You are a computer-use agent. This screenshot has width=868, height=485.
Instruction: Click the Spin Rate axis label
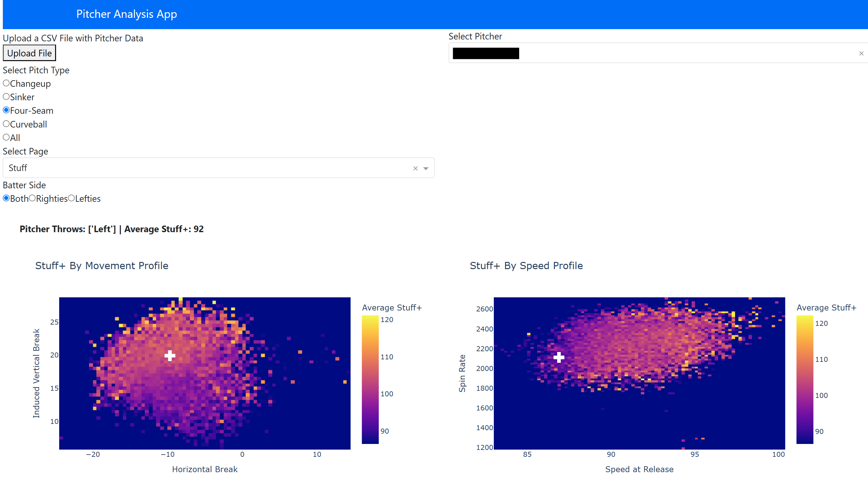pos(462,373)
